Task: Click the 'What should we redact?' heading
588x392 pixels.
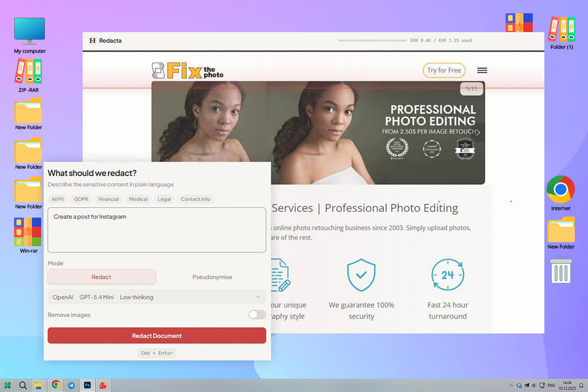Action: [92, 173]
